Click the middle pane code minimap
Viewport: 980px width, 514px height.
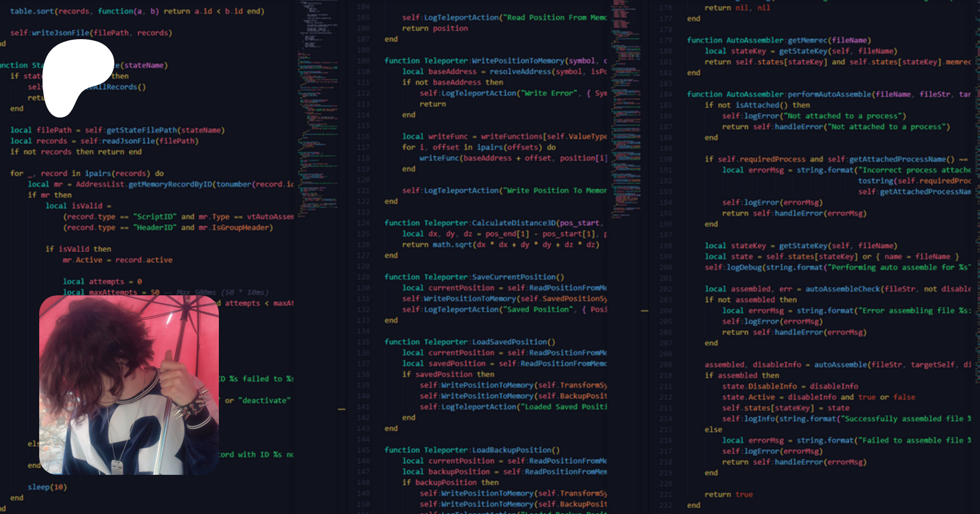(x=625, y=109)
